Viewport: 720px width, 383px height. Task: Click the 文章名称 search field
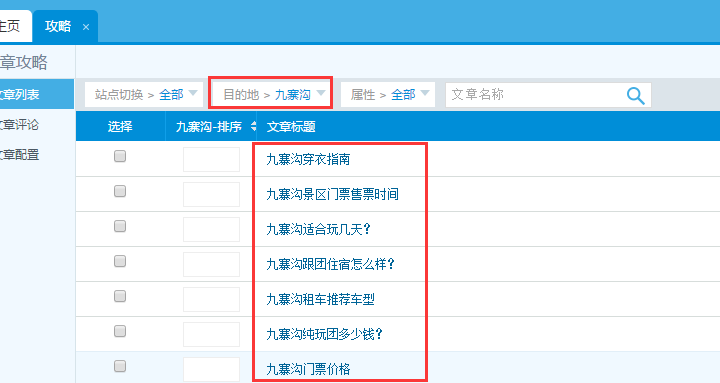[535, 95]
